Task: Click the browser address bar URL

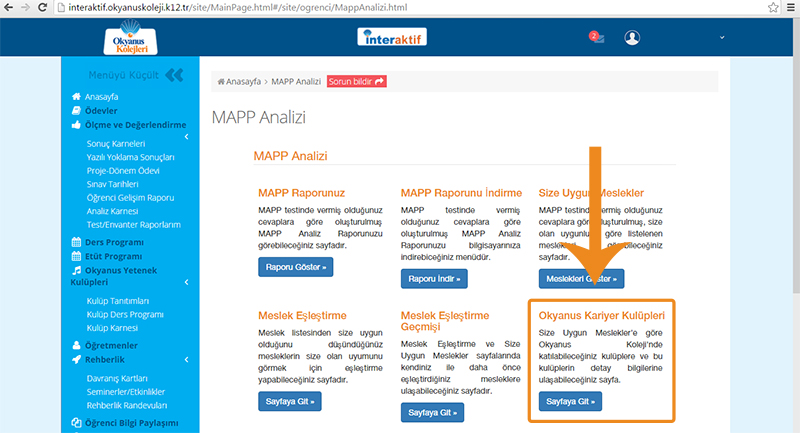Action: [x=238, y=7]
